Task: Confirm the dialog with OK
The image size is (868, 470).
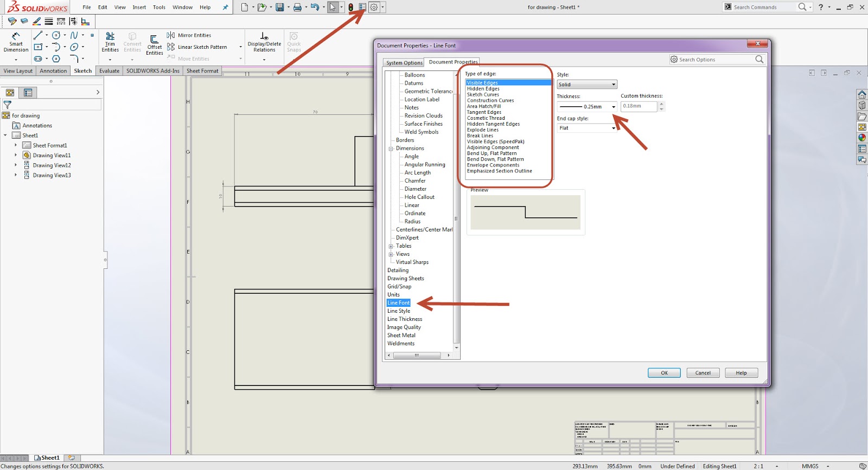Action: click(664, 373)
